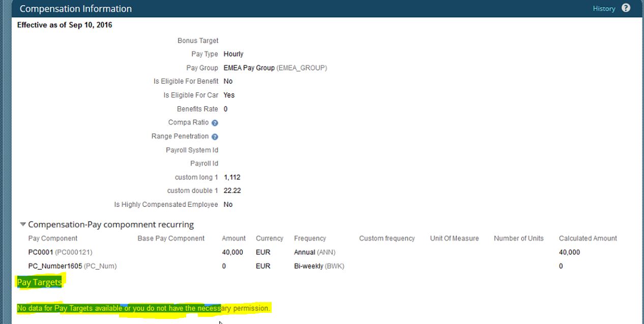Click the Is Eligible For Benefit label
This screenshot has width=644, height=324.
coord(186,82)
